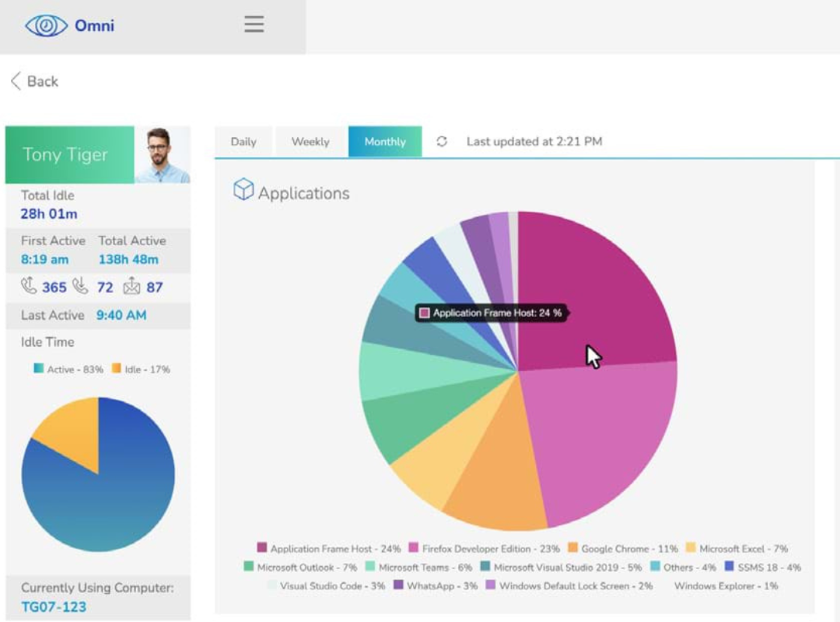This screenshot has height=622, width=840.
Task: Toggle Microsoft Teams legend swatch
Action: [370, 566]
